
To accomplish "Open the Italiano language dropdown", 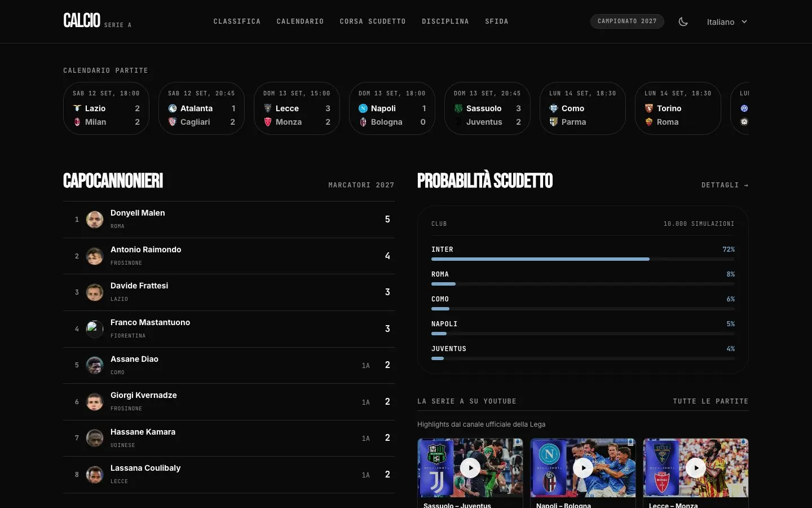I will 727,22.
